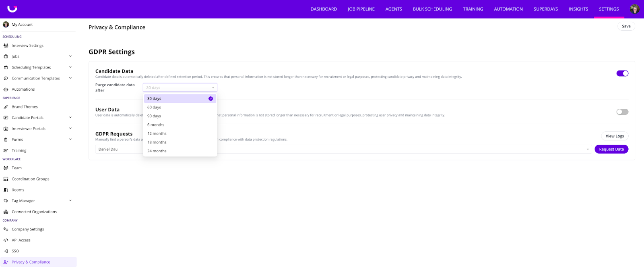Enable the User Data purge toggle
Screen dimensions: 644x270
[622, 112]
